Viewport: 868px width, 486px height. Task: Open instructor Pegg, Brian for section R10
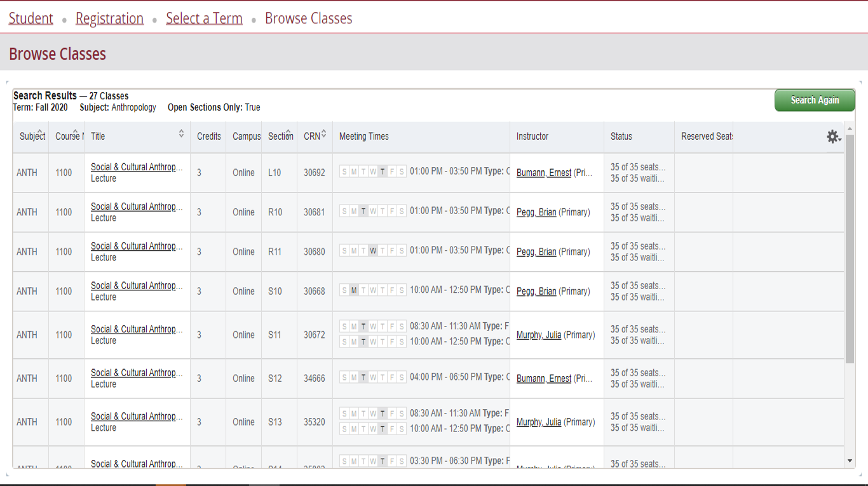click(x=536, y=212)
